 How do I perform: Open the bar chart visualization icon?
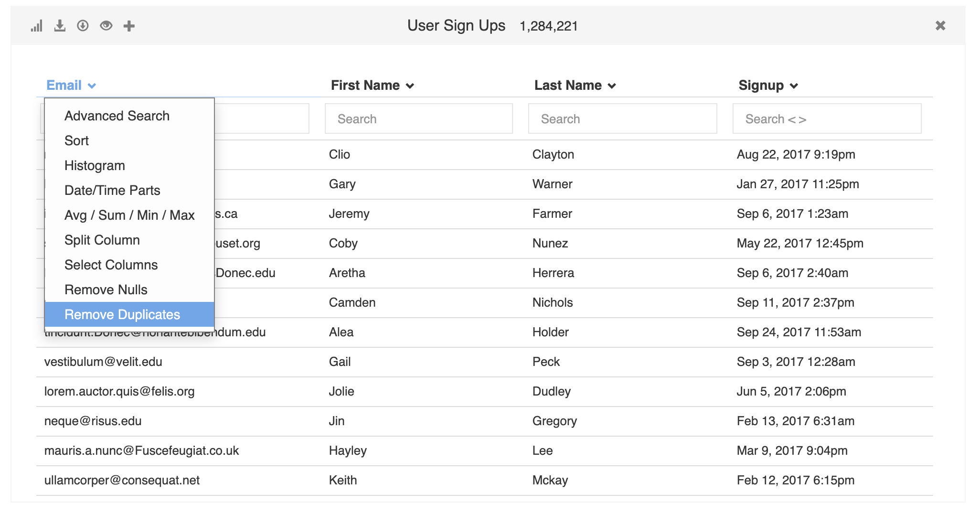tap(37, 26)
